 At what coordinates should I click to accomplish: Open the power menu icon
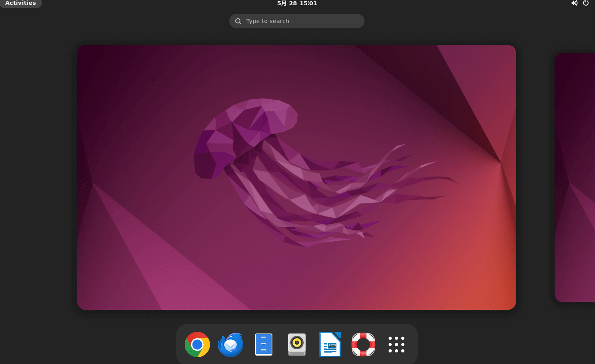(x=586, y=3)
